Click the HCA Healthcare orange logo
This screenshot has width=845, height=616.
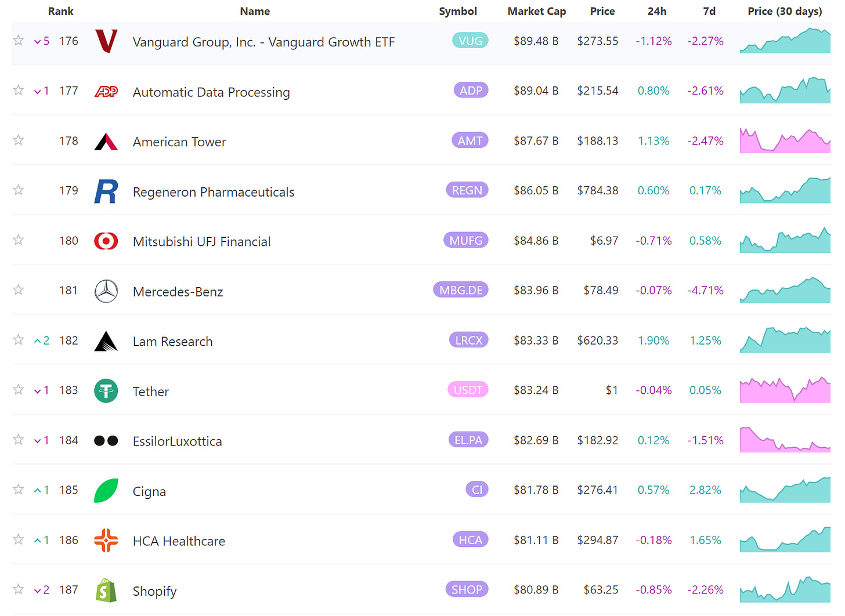click(x=106, y=541)
